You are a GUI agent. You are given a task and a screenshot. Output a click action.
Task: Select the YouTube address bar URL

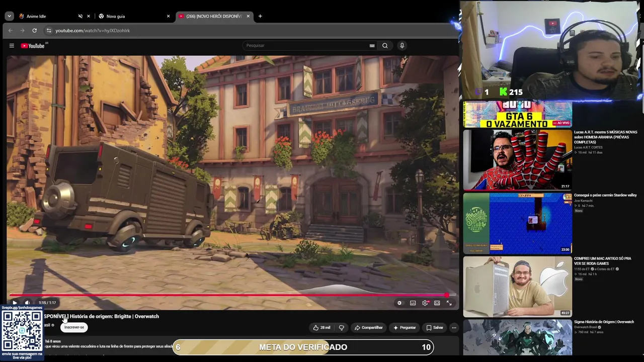click(93, 31)
